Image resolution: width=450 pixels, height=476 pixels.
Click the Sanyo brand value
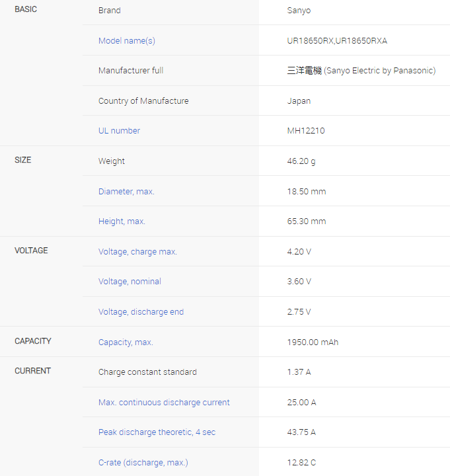(299, 11)
